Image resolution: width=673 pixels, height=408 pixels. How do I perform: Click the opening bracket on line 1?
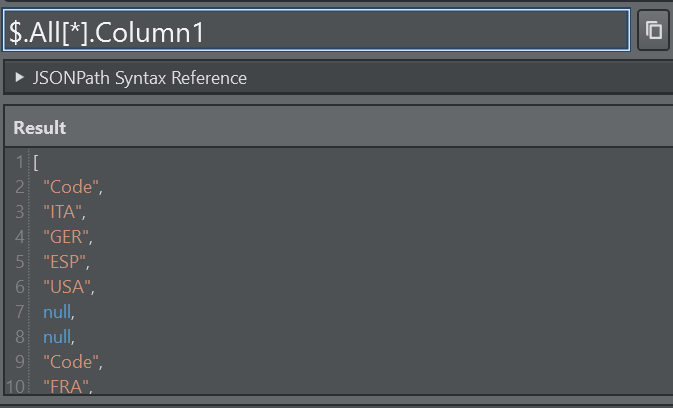(36, 162)
